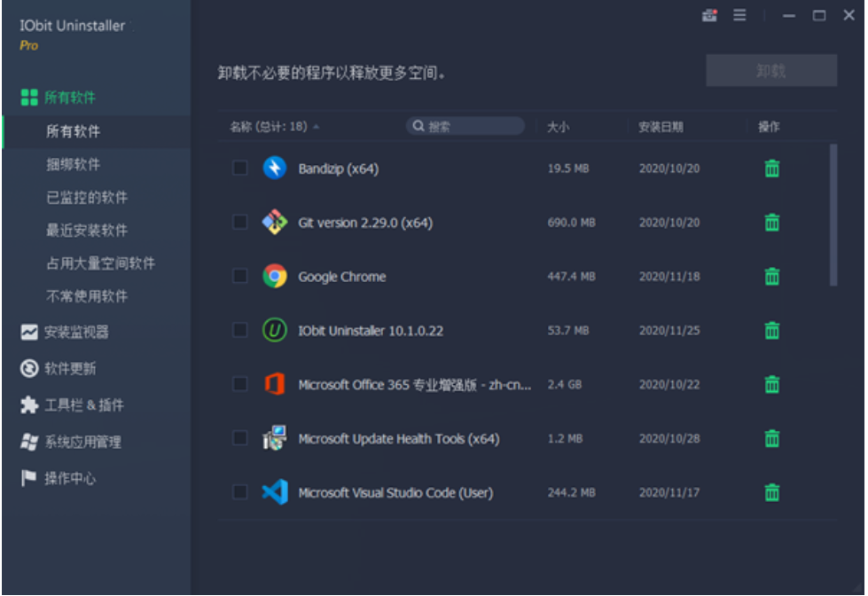This screenshot has width=868, height=596.
Task: Click the 名称 (总计: 18) column header
Action: point(269,127)
